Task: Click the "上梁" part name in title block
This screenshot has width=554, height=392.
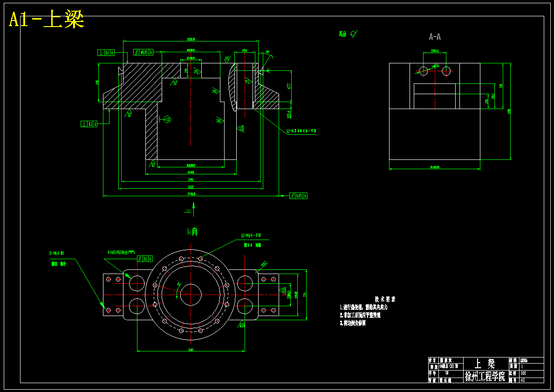Action: 485,364
